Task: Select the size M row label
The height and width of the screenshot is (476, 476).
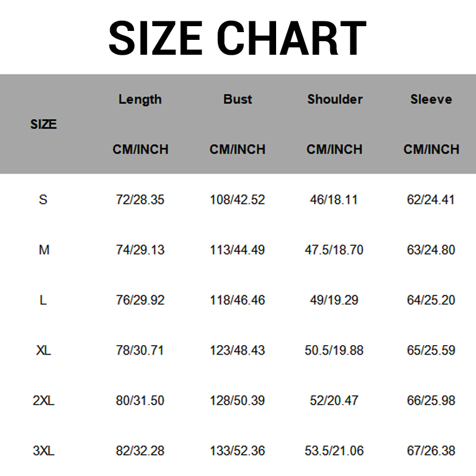Action: click(43, 250)
